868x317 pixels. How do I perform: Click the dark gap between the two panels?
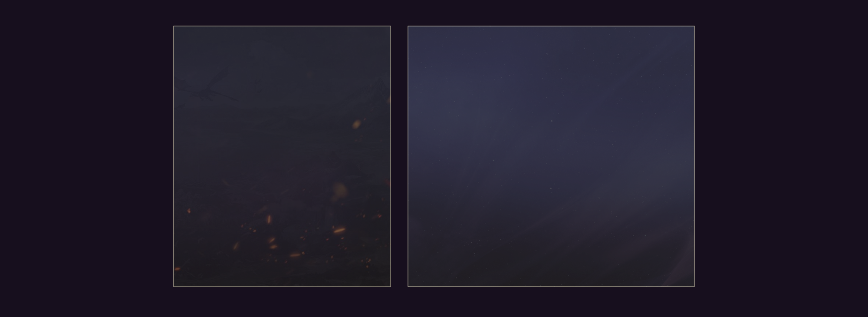click(399, 156)
